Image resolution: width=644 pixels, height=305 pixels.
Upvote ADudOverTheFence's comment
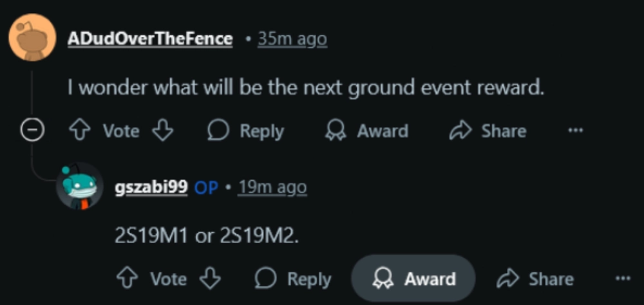coord(78,131)
